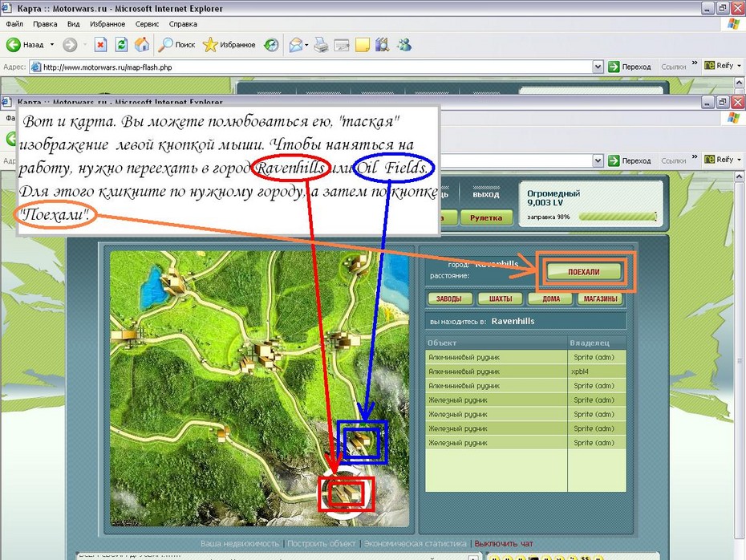Select the city on the map's left edge
746x560 pixels.
click(126, 335)
